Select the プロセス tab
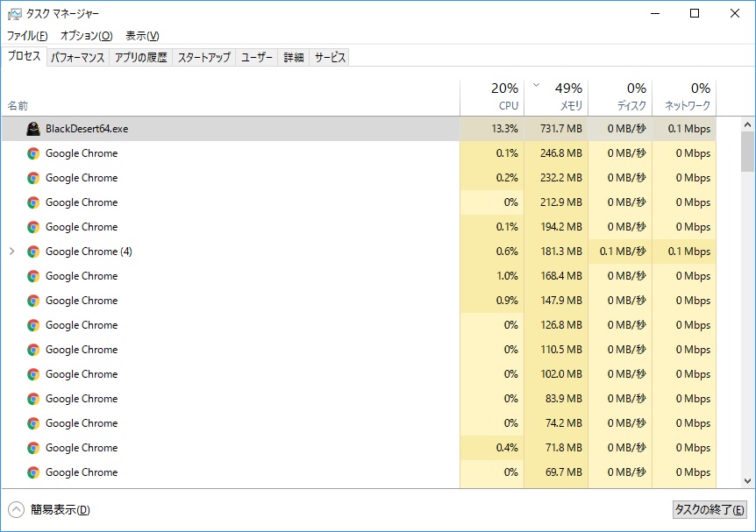The width and height of the screenshot is (756, 532). point(24,56)
